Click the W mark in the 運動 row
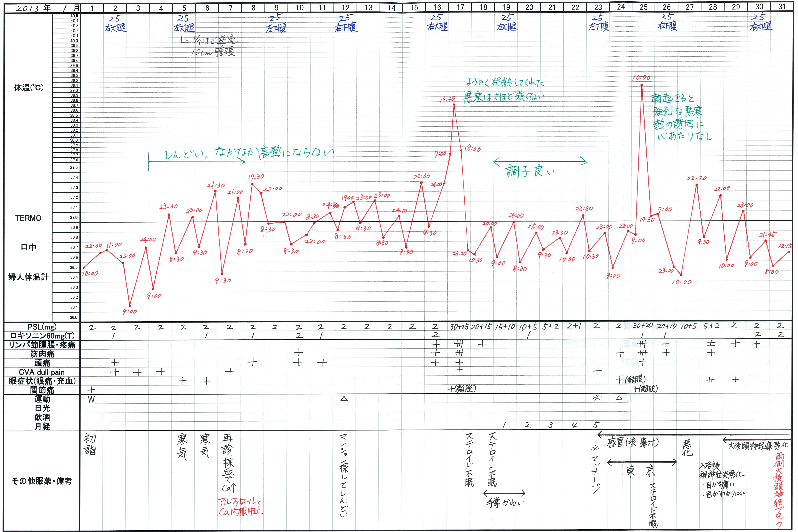The image size is (798, 532). pos(91,400)
